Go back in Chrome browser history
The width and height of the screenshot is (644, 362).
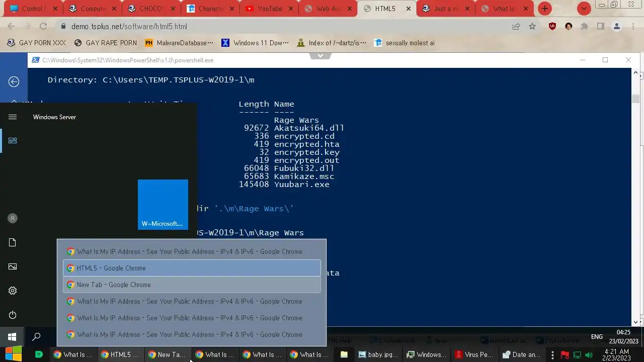click(11, 26)
